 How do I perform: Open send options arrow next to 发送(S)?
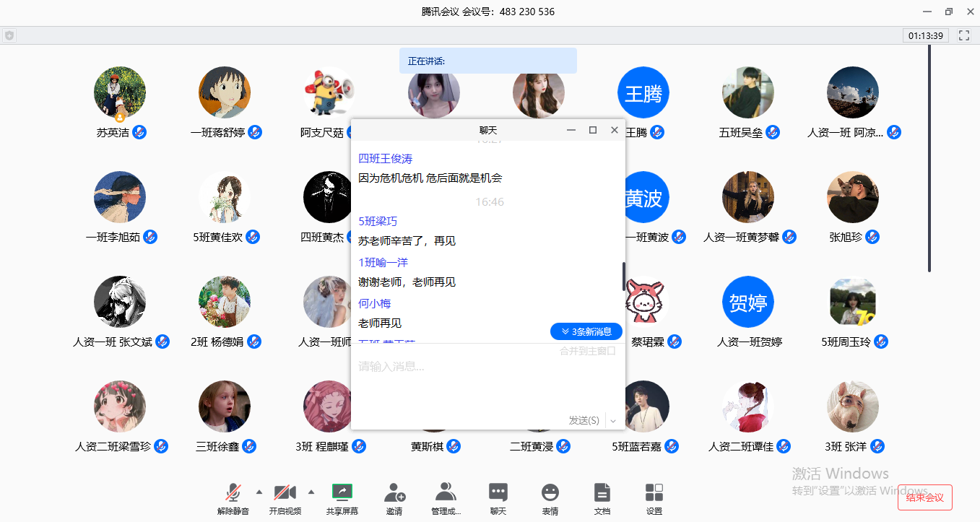coord(613,420)
